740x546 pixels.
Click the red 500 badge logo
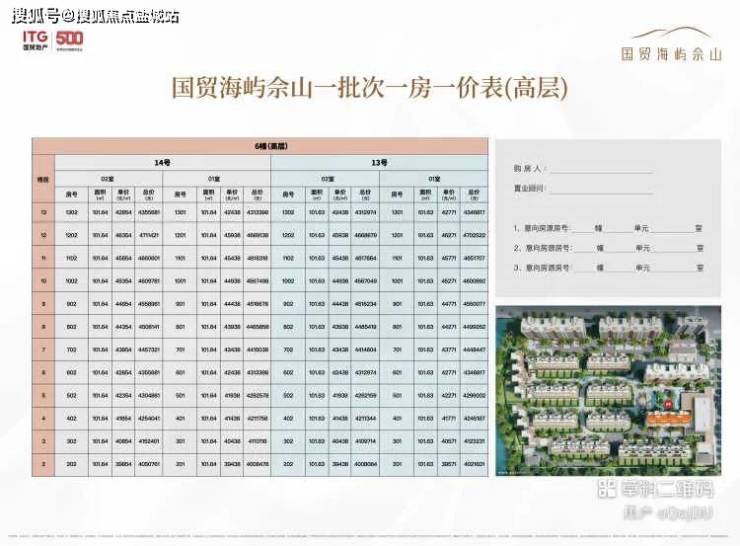pyautogui.click(x=69, y=40)
